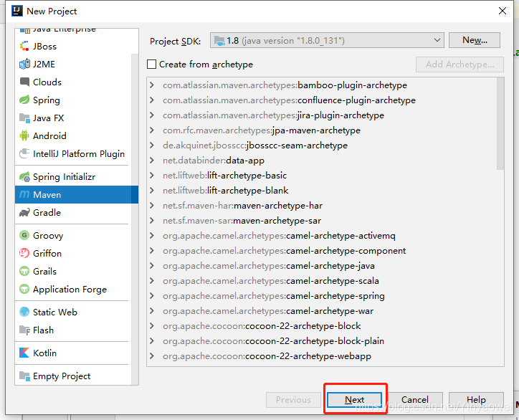The width and height of the screenshot is (519, 420).
Task: Click the project type list scrollbar
Action: (x=135, y=219)
